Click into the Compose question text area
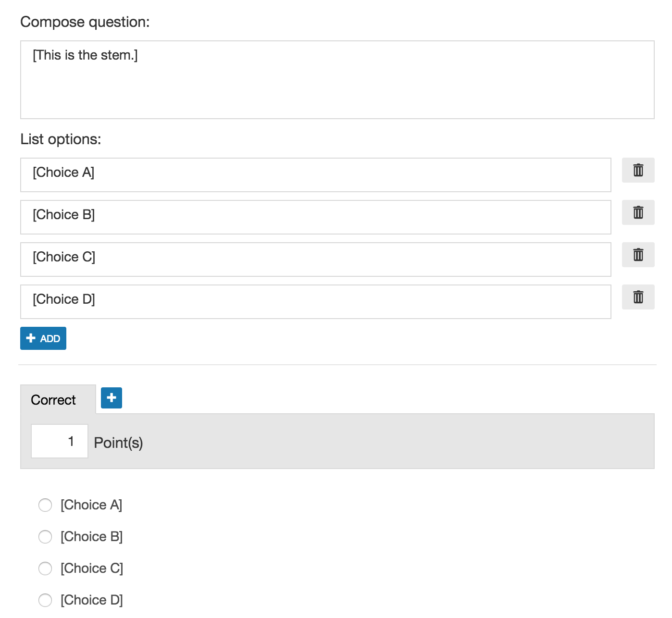672x618 pixels. [x=336, y=80]
